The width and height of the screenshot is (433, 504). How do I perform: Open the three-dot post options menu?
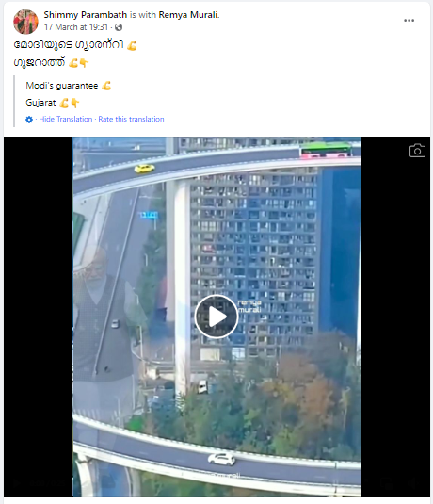point(409,21)
